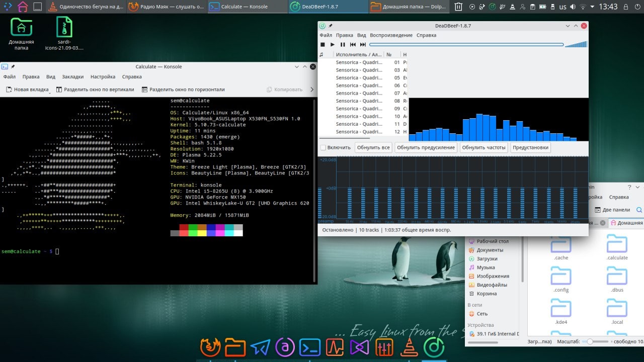
Task: Toggle the pin icon on the Konsole title bar
Action: coord(13,67)
